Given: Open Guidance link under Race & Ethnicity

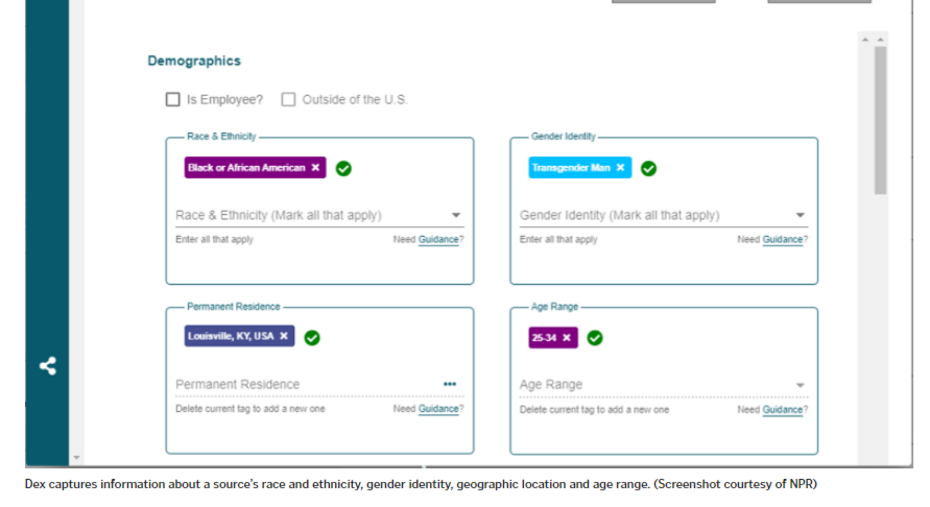Looking at the screenshot, I should (438, 240).
